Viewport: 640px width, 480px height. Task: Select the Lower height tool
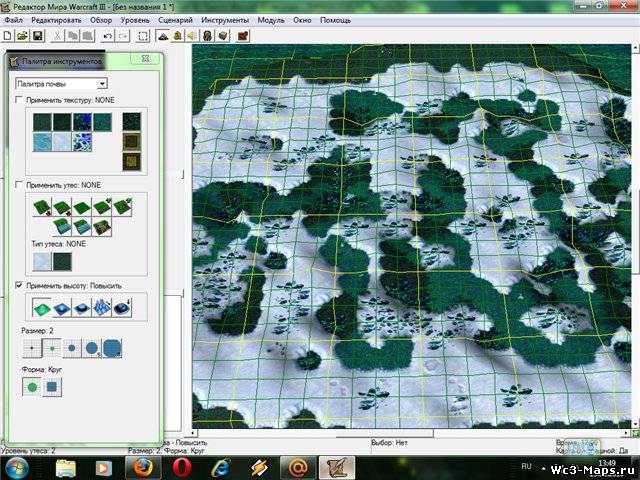63,308
